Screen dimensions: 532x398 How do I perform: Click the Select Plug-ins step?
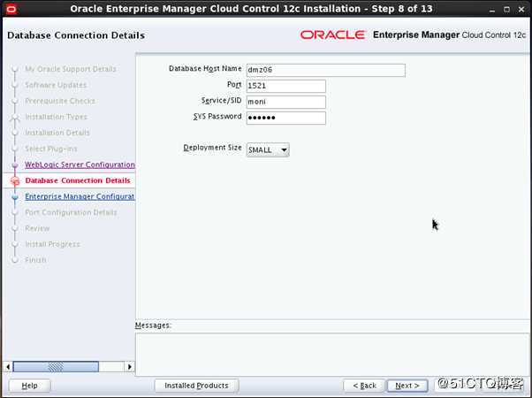pyautogui.click(x=51, y=149)
